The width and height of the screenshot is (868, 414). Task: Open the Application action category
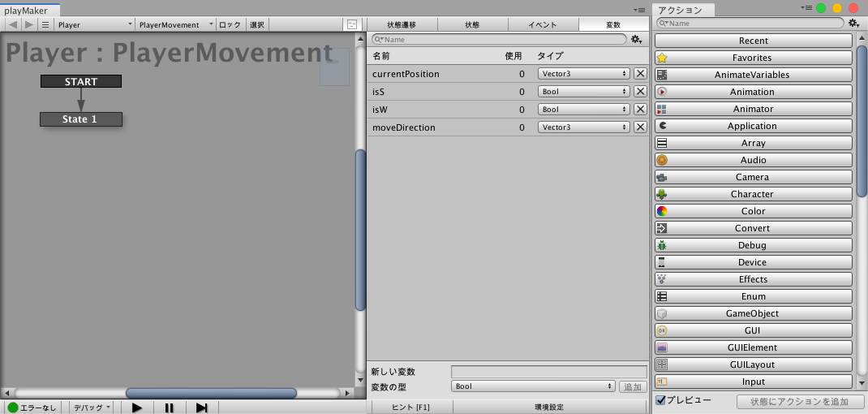pos(754,126)
